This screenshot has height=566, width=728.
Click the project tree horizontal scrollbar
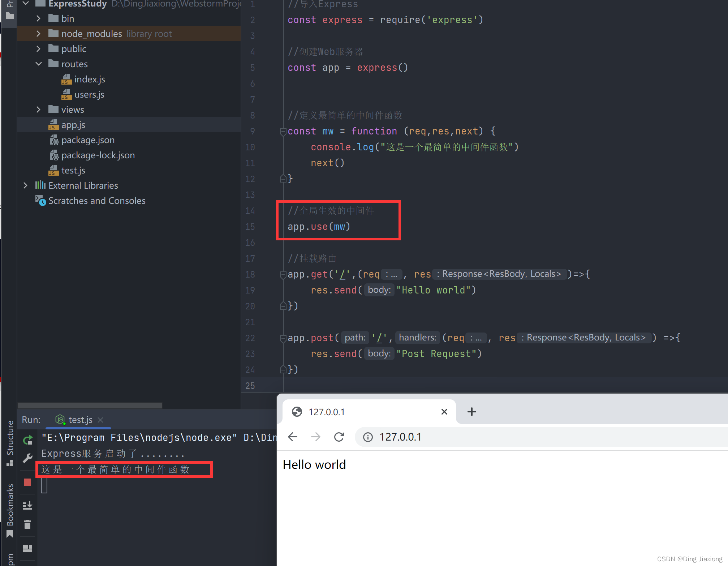point(90,405)
